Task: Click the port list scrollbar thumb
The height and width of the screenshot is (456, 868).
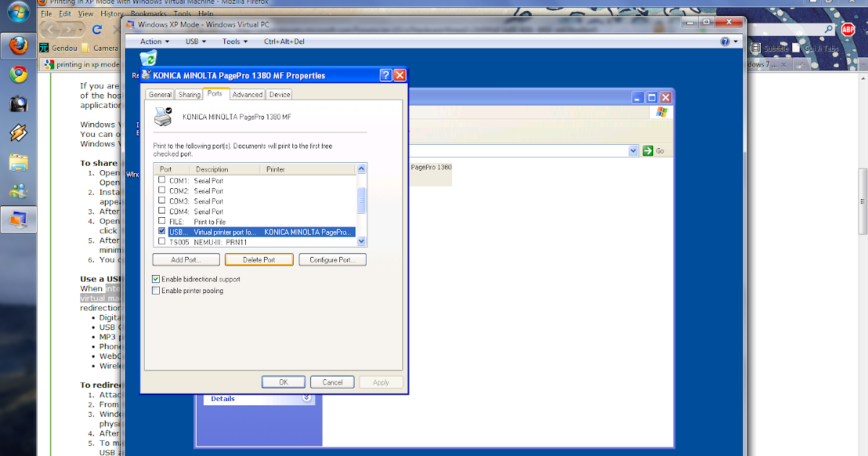Action: pyautogui.click(x=362, y=200)
